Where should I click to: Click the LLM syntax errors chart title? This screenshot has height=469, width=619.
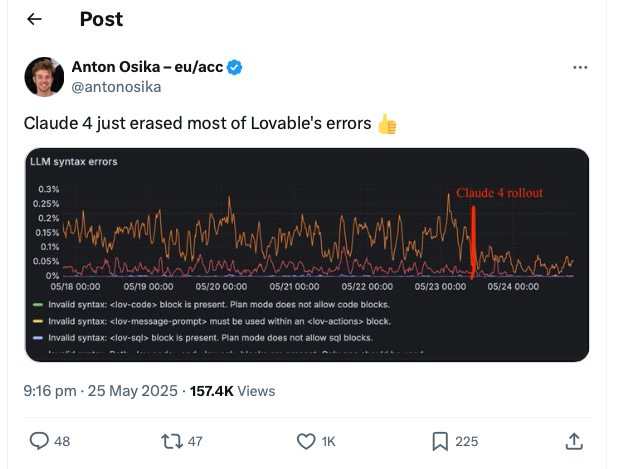[73, 161]
